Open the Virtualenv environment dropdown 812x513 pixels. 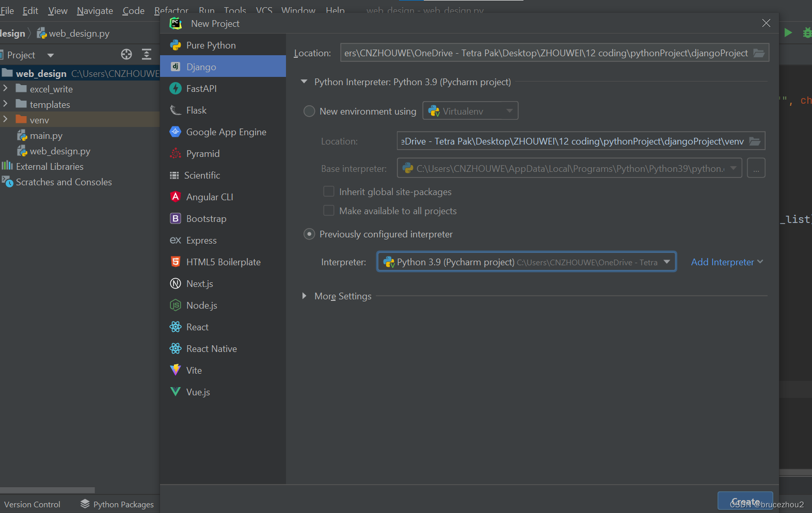coord(470,110)
